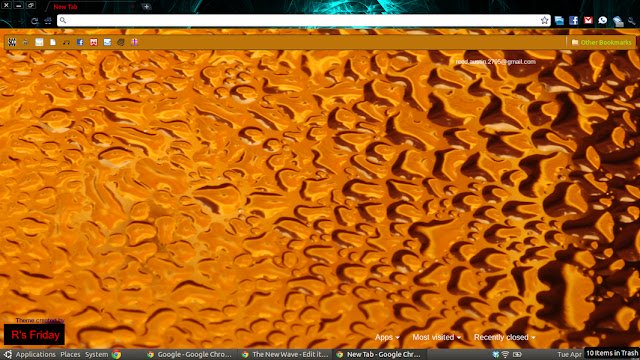Screen dimensions: 640x360
Task: Open a new tab with the plus button
Action: (x=146, y=7)
